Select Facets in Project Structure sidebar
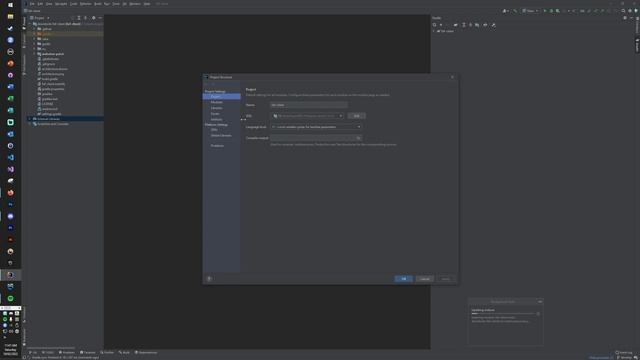The width and height of the screenshot is (640, 360). pos(215,113)
